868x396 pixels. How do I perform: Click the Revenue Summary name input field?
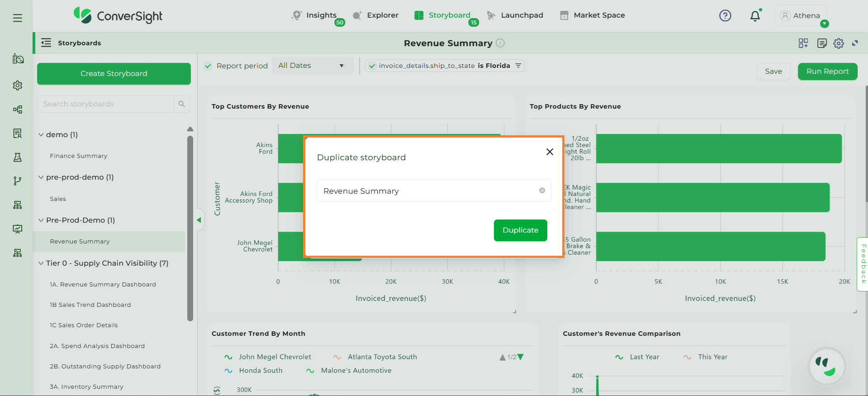coord(427,191)
